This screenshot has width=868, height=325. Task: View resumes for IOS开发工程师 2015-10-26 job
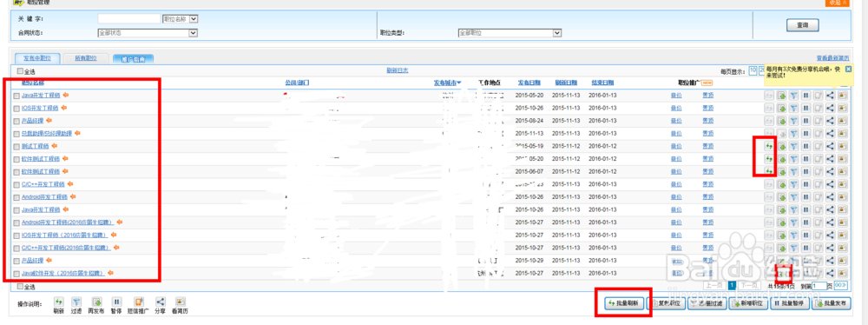point(843,108)
